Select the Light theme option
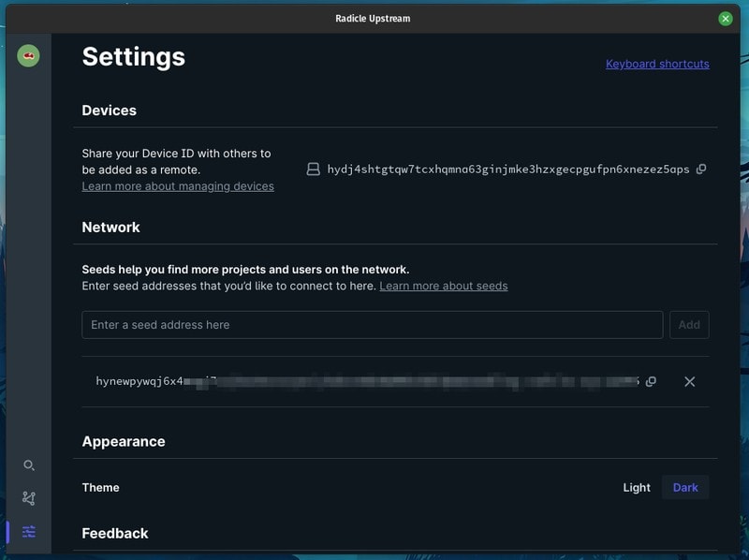 tap(637, 487)
